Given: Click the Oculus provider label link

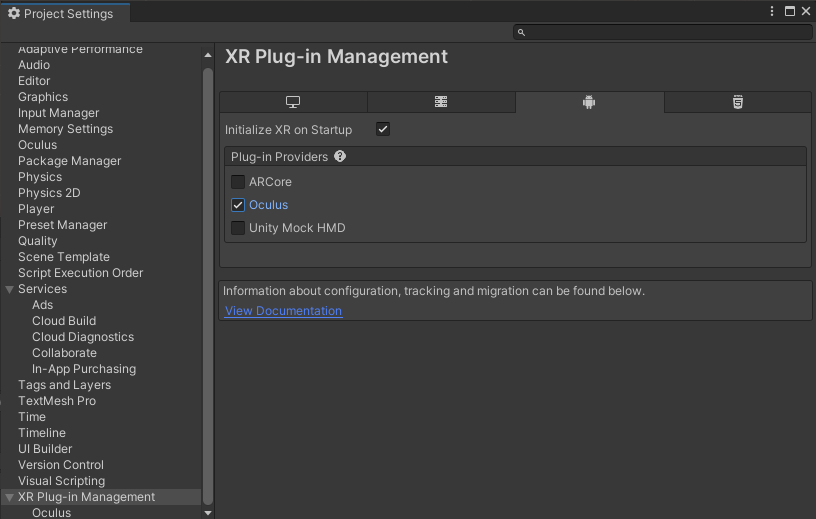Looking at the screenshot, I should 269,205.
